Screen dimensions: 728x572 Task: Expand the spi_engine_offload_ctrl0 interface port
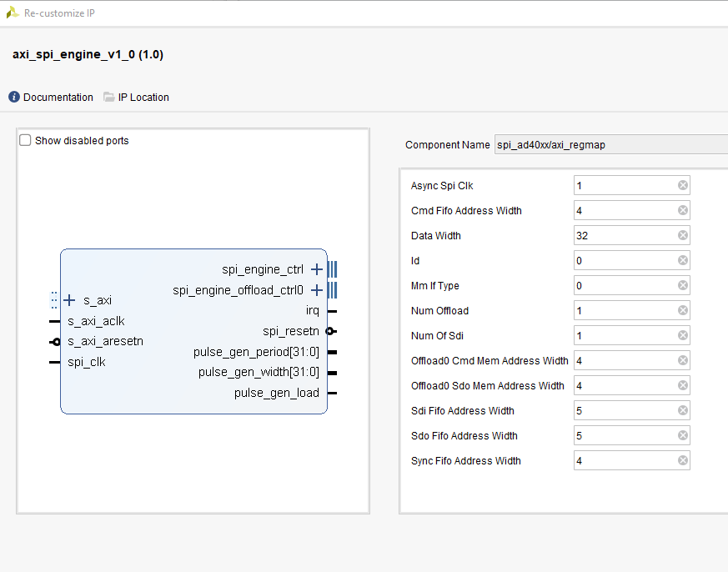point(316,290)
